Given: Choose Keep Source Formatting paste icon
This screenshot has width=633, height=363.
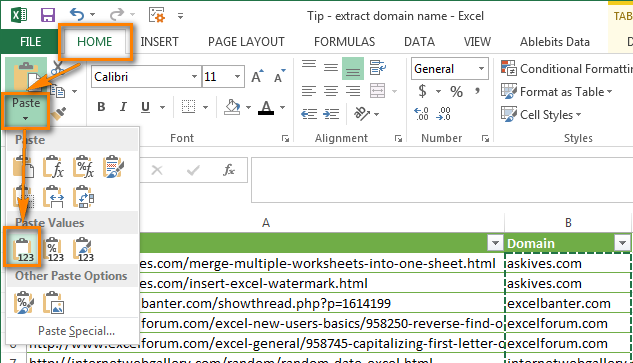Looking at the screenshot, I should (113, 167).
